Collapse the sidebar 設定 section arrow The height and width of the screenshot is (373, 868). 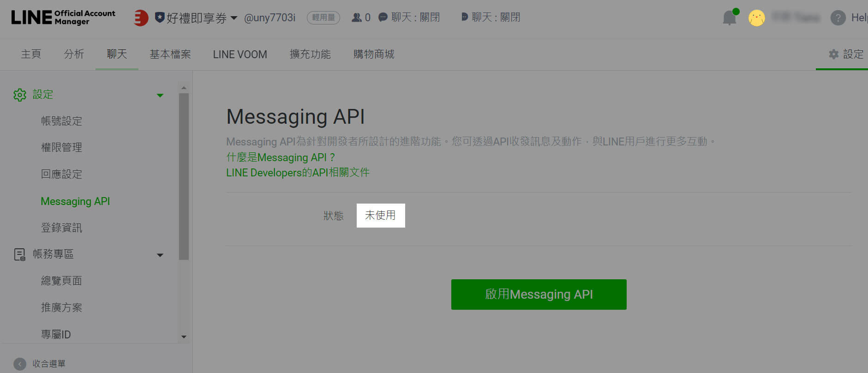tap(160, 96)
